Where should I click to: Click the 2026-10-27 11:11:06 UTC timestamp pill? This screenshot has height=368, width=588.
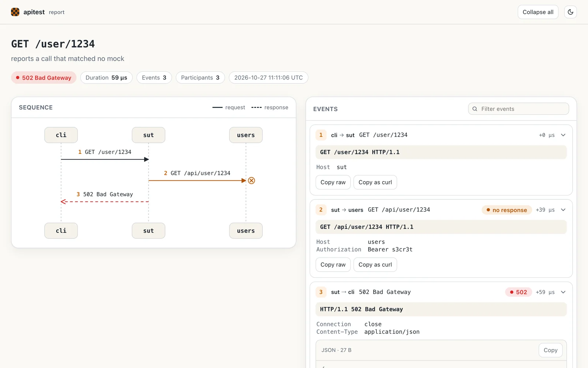coord(269,78)
